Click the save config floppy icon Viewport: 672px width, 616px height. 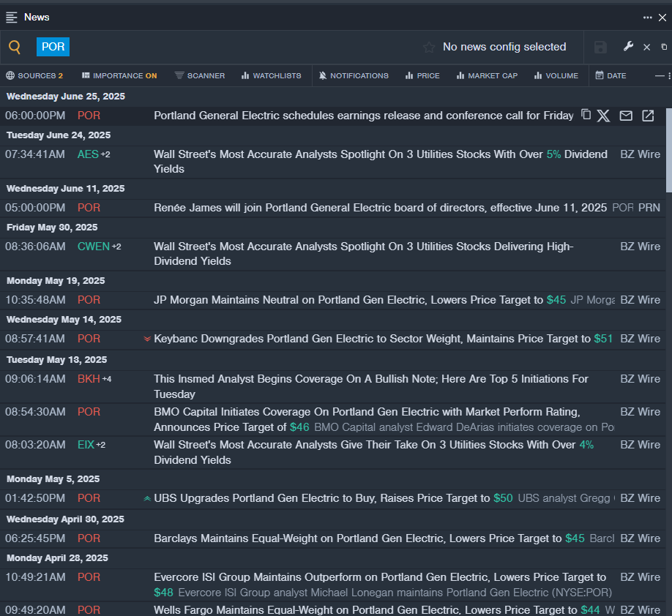point(600,47)
